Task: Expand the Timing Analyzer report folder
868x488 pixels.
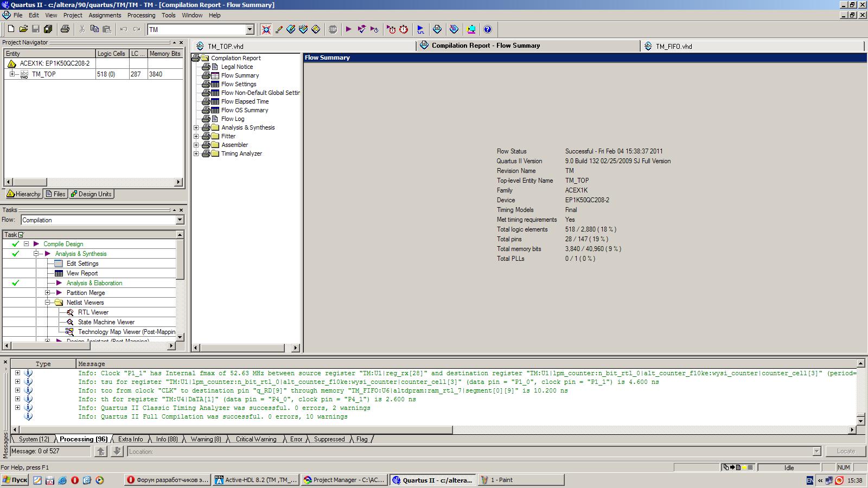Action: [x=196, y=153]
